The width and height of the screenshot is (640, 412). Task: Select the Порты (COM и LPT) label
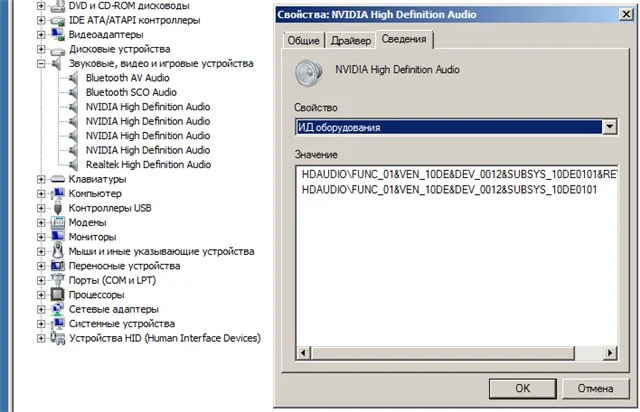tap(112, 281)
